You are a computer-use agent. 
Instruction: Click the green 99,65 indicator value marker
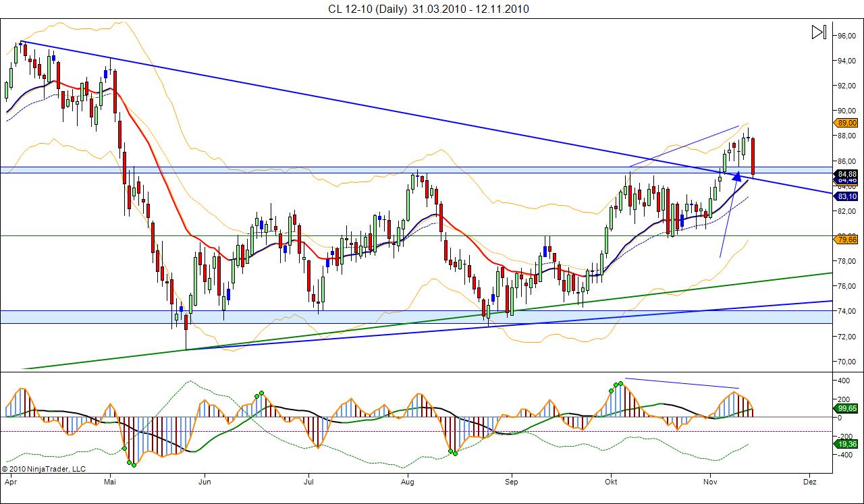click(x=846, y=408)
